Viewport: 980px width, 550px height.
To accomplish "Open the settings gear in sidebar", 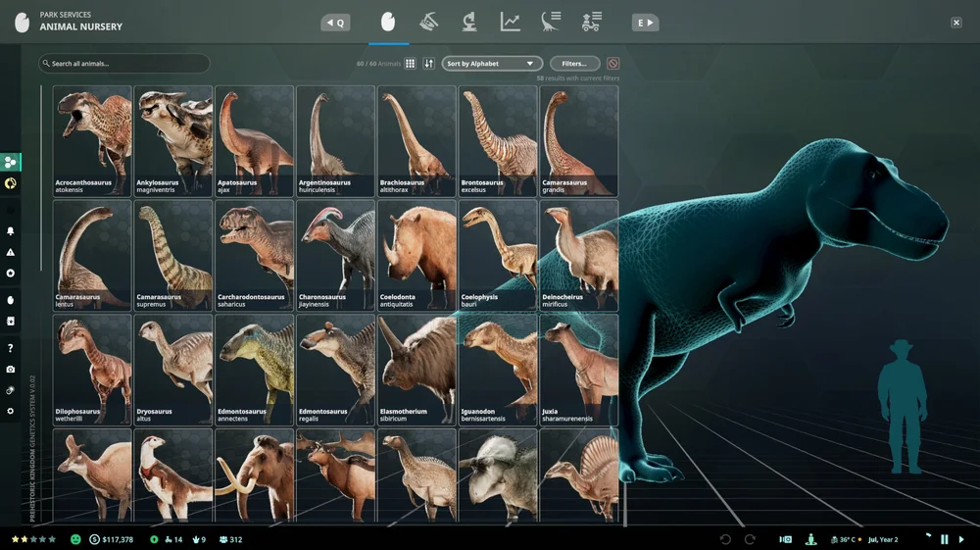I will 10,411.
